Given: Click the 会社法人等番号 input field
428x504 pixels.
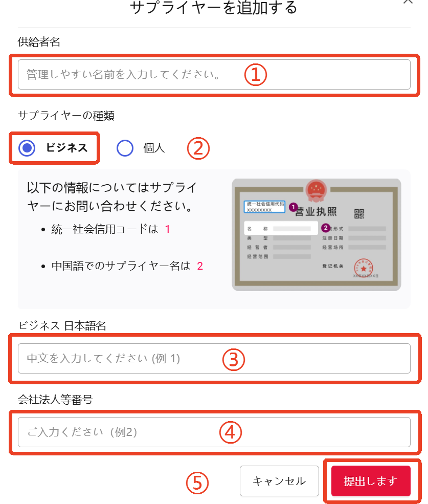Looking at the screenshot, I should (214, 432).
